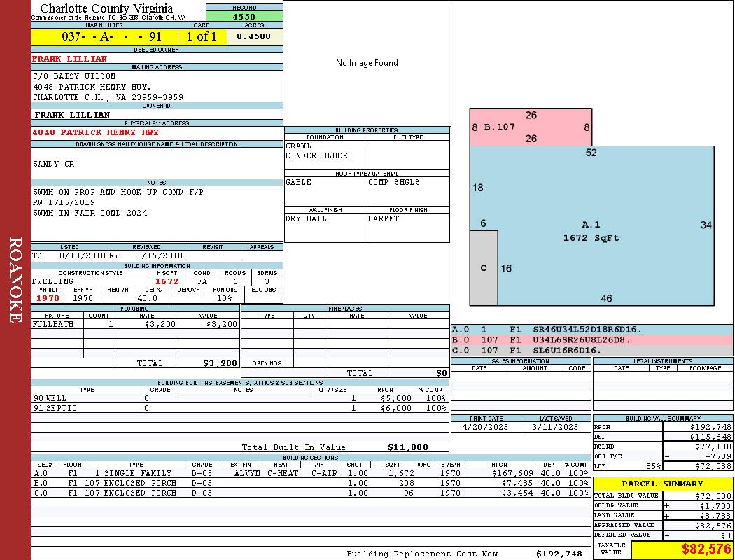Select the OBS F/E value -7709
Screen dimensions: 735x560
click(x=718, y=456)
